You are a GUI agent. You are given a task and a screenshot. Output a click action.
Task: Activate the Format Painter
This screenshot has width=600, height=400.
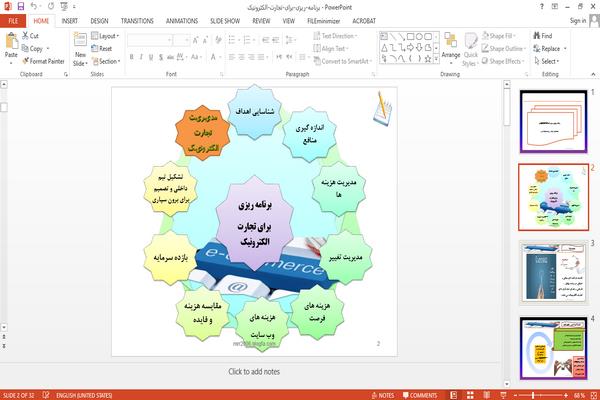43,61
